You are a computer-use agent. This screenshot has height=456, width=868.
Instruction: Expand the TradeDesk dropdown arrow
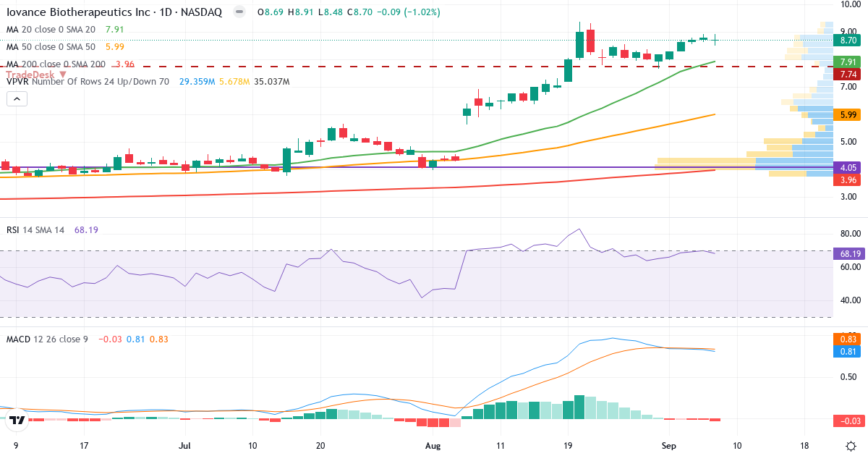pyautogui.click(x=63, y=74)
